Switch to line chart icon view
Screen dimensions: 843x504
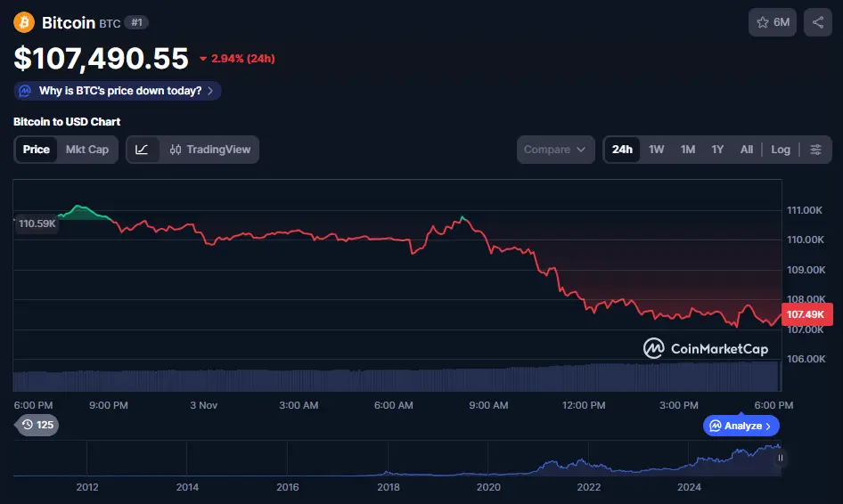pyautogui.click(x=142, y=150)
